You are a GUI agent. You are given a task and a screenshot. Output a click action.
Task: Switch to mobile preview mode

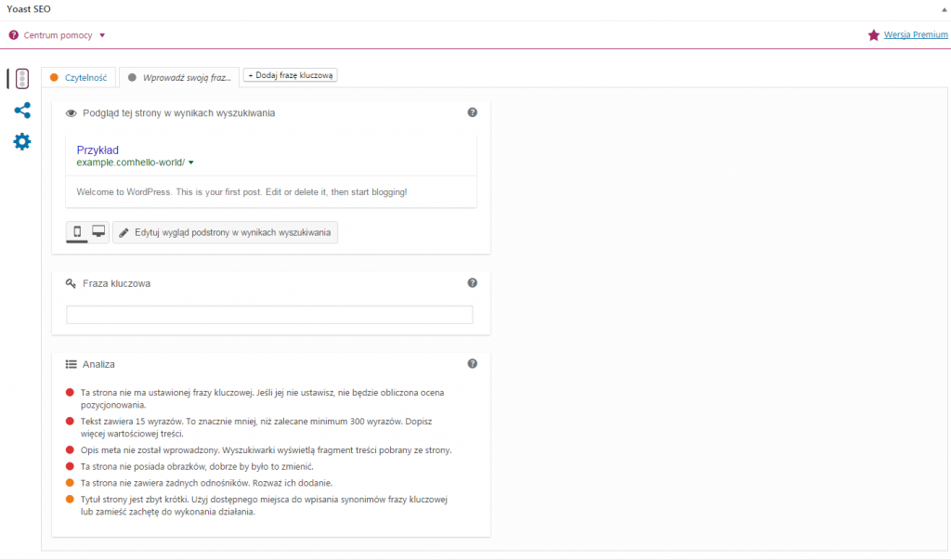[77, 231]
